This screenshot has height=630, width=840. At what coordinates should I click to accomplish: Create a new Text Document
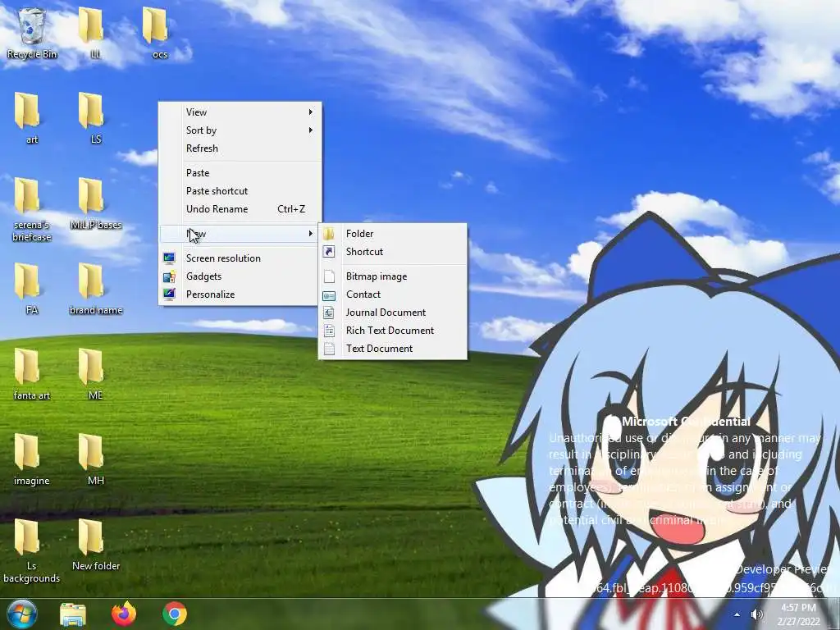393,349
